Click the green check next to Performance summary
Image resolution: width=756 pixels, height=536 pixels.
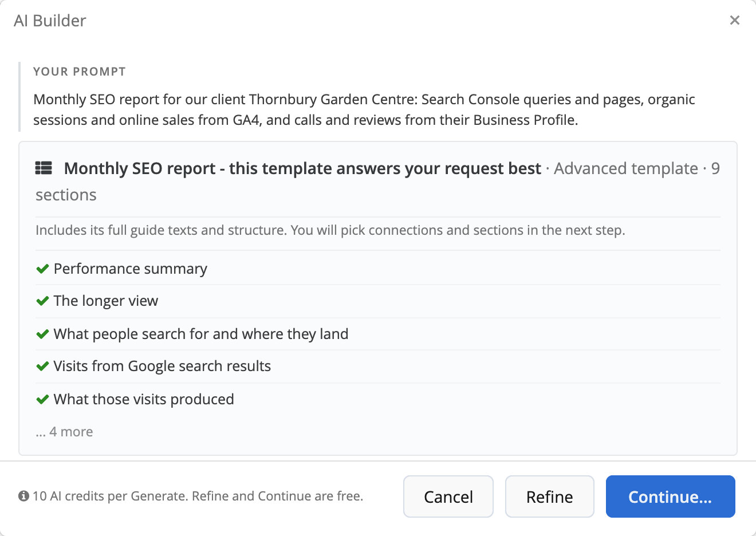[42, 269]
